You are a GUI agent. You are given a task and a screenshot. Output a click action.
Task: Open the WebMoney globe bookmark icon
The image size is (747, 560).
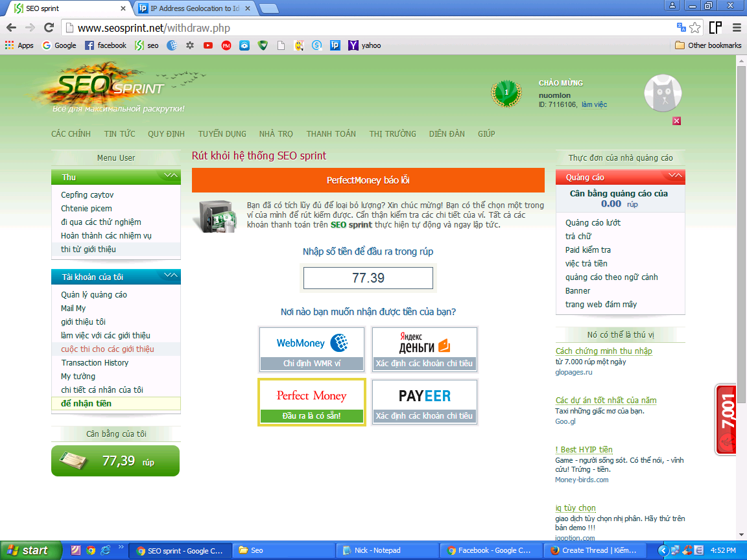tap(172, 45)
